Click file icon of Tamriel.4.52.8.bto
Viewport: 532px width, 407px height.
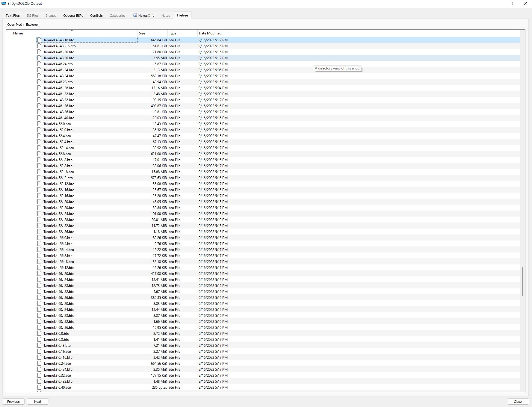(39, 154)
